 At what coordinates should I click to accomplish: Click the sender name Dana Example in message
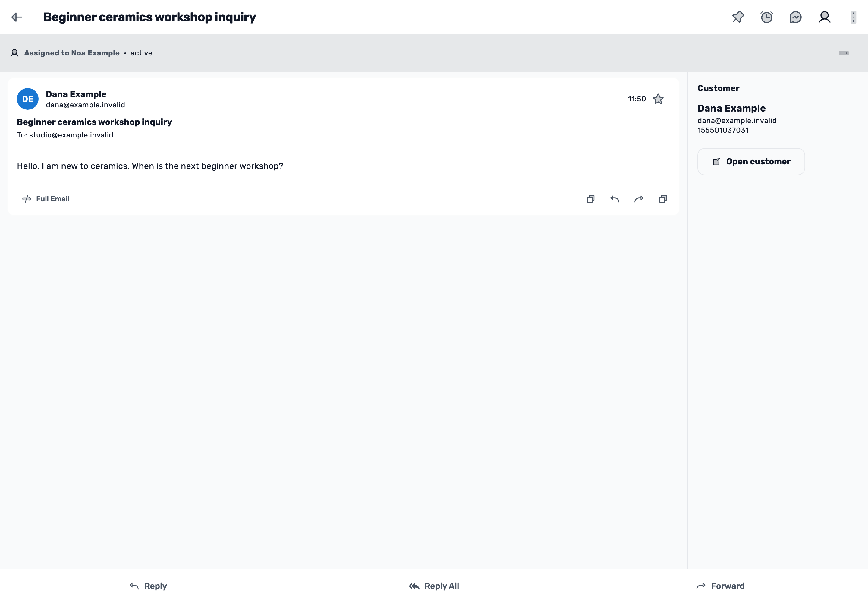point(76,94)
